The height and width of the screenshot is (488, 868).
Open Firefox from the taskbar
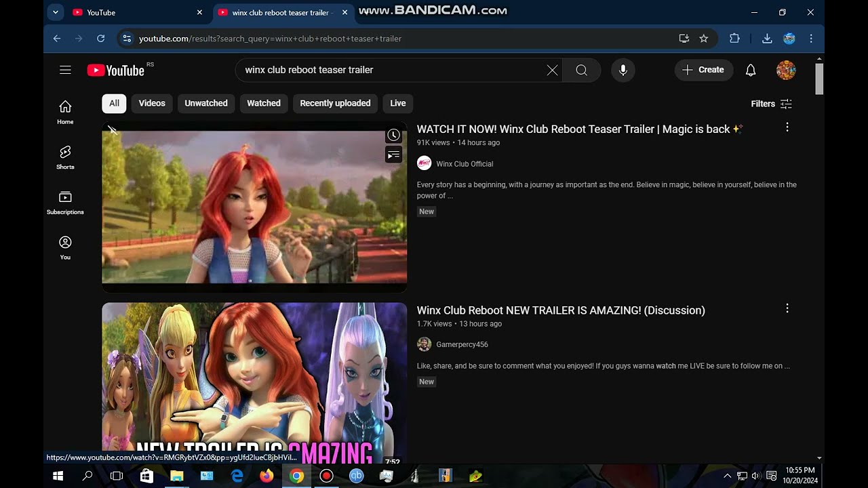(267, 476)
